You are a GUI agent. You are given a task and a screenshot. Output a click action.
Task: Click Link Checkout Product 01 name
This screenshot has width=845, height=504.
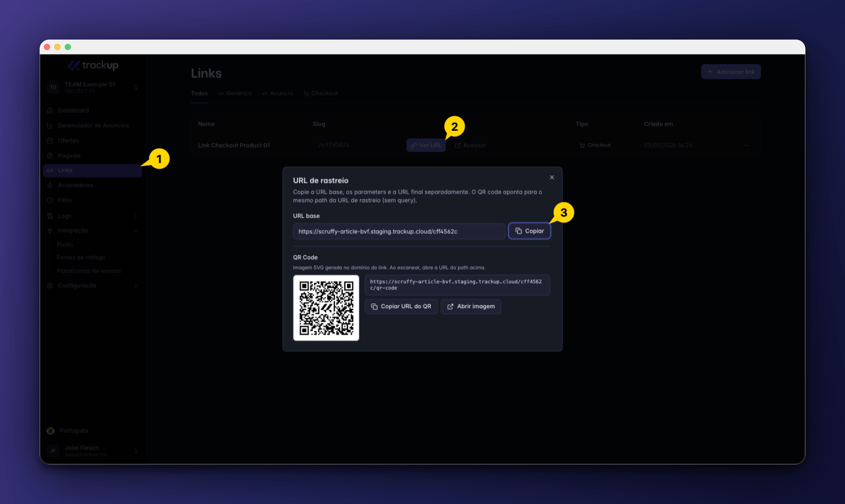234,145
